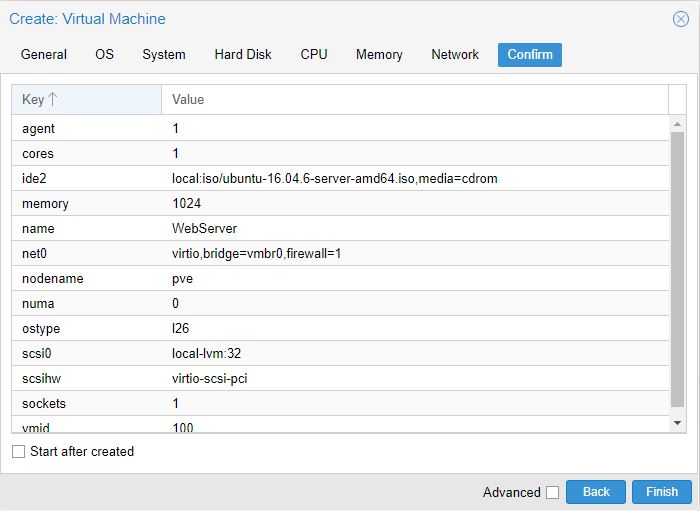The height and width of the screenshot is (511, 700).
Task: Sort by the Key column header
Action: [86, 100]
